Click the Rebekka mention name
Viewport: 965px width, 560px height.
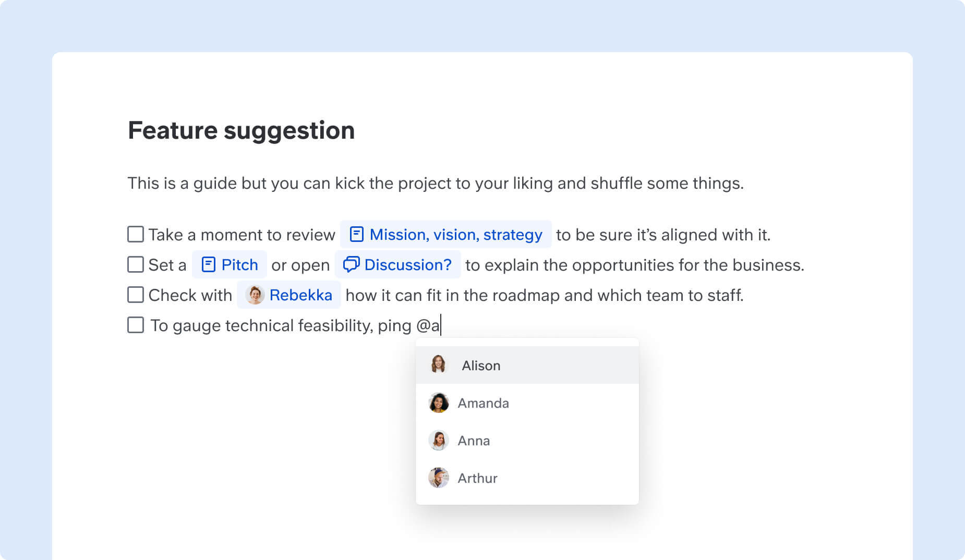[301, 295]
